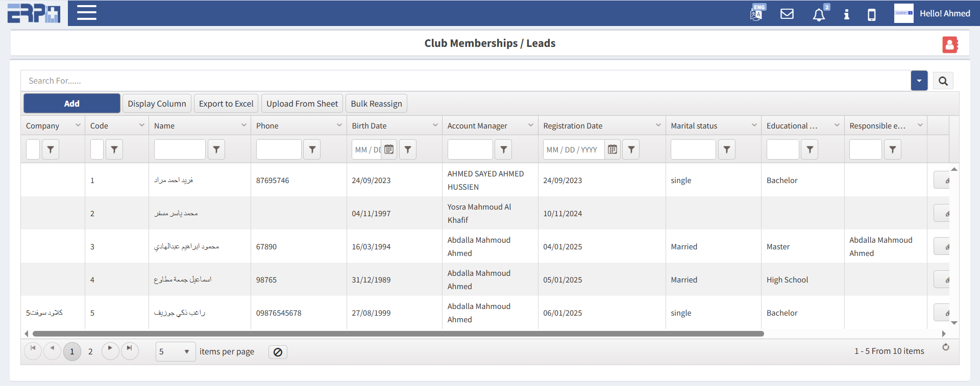This screenshot has width=980, height=386.
Task: Click the magnifier search button
Action: click(x=943, y=81)
